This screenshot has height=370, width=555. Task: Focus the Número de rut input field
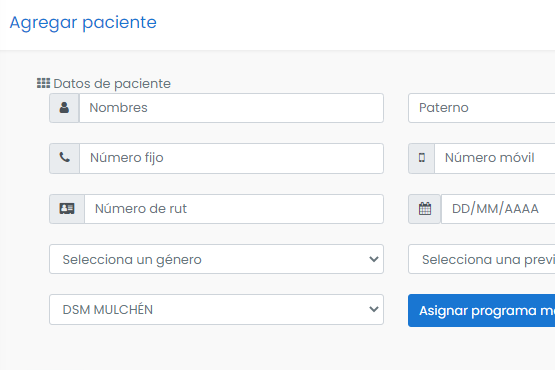click(234, 209)
